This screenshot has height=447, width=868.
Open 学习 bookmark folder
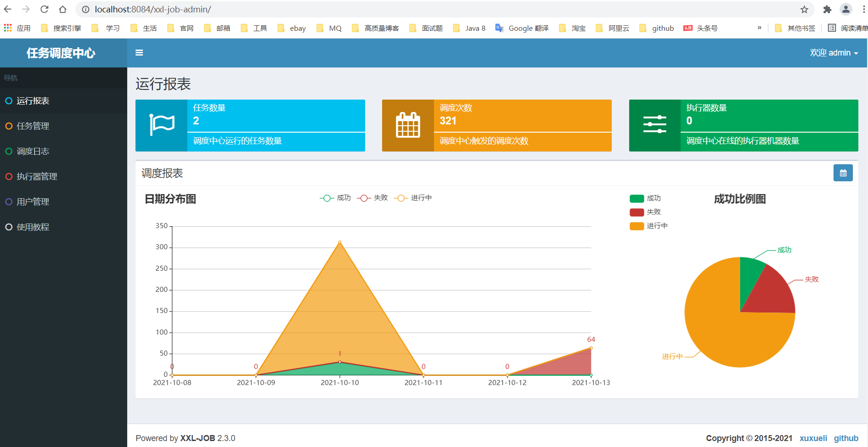(106, 28)
